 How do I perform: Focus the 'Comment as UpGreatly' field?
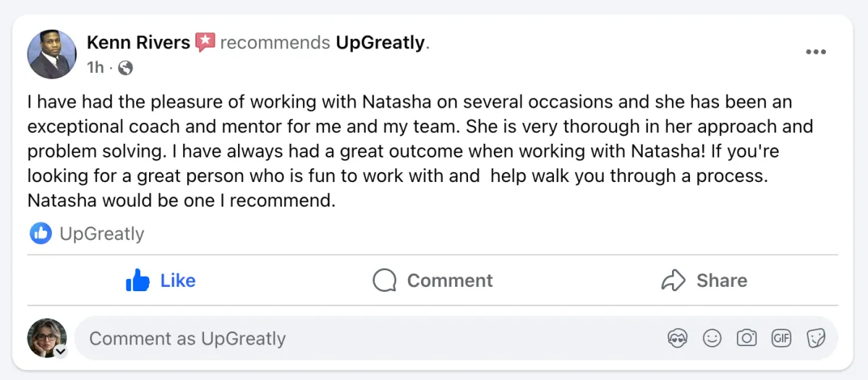coord(456,338)
